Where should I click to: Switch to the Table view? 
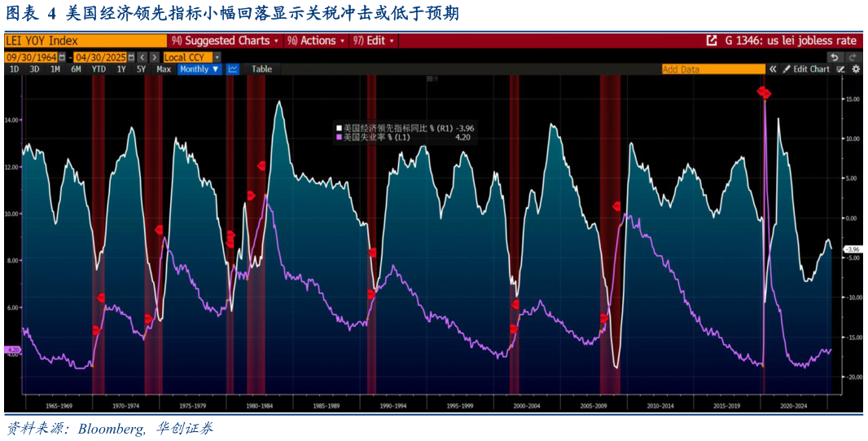[261, 69]
